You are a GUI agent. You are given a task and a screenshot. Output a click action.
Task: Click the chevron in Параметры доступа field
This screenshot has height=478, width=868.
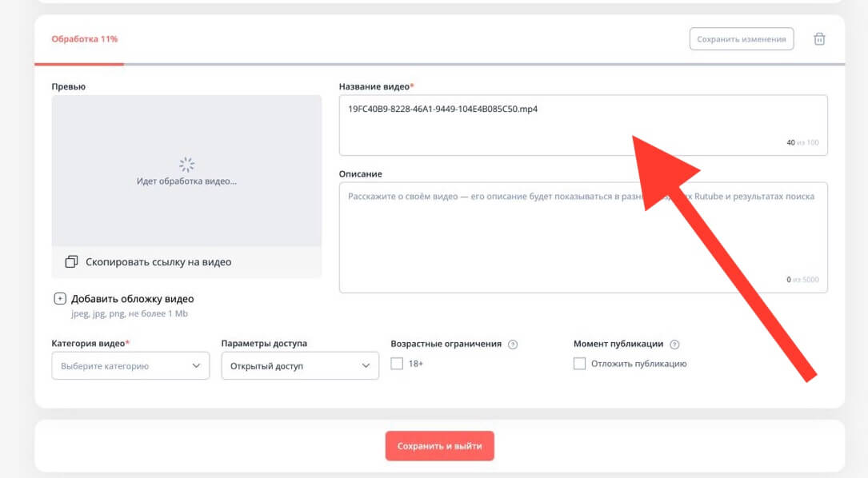(x=366, y=366)
